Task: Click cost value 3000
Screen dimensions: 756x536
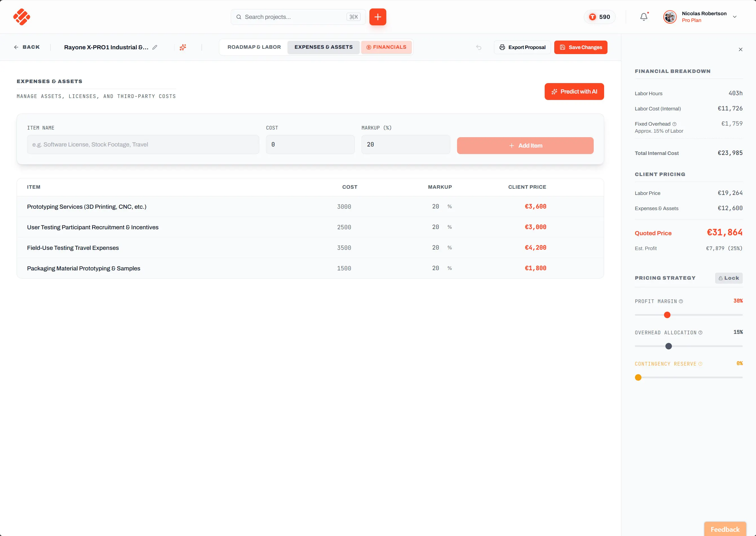Action: click(344, 207)
